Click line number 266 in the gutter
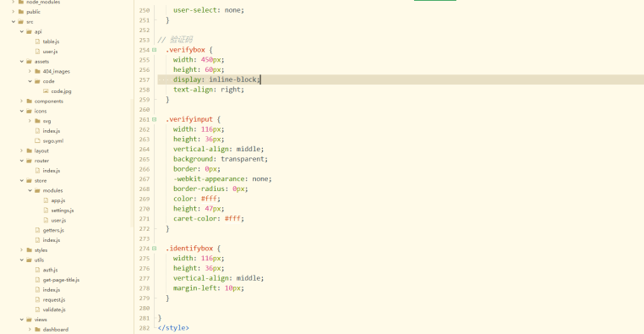 [145, 169]
